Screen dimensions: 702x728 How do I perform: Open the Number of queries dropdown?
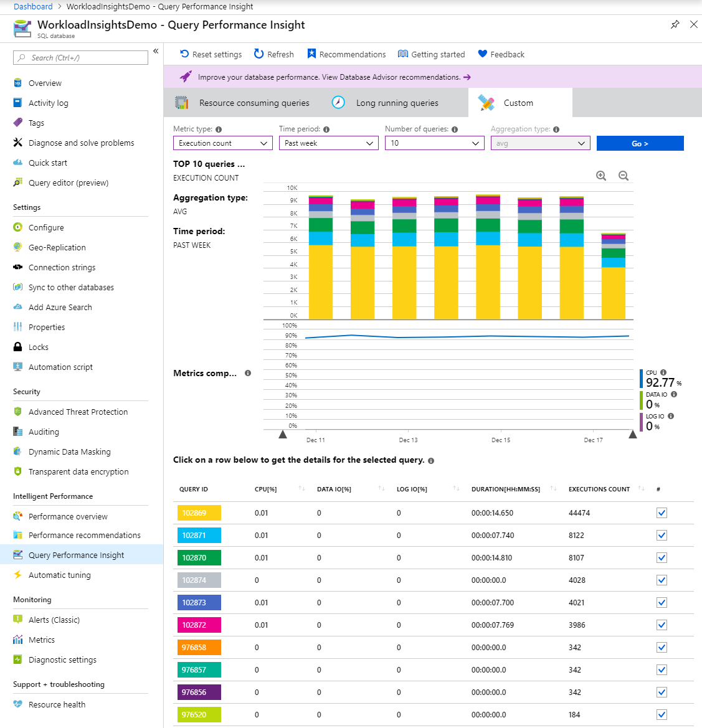(x=434, y=143)
